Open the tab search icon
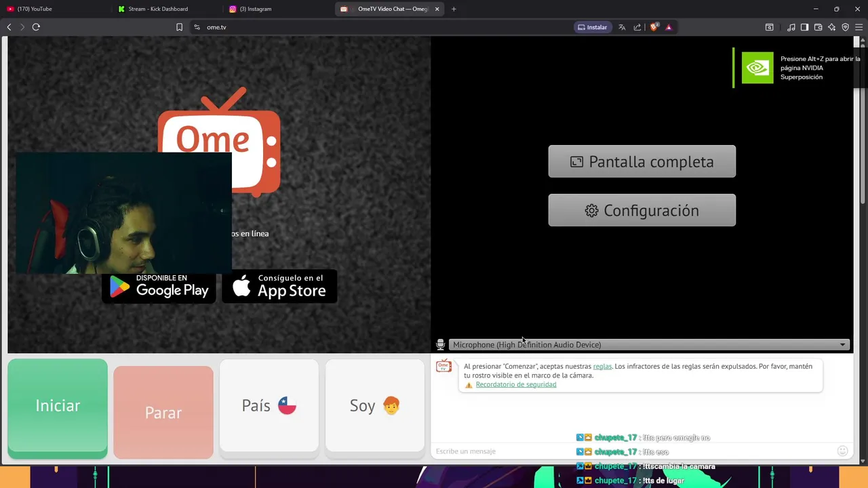The width and height of the screenshot is (868, 488). pyautogui.click(x=769, y=27)
